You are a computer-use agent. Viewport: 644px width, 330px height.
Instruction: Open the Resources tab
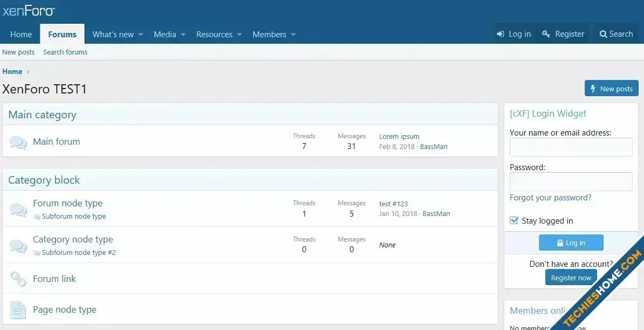(x=214, y=35)
